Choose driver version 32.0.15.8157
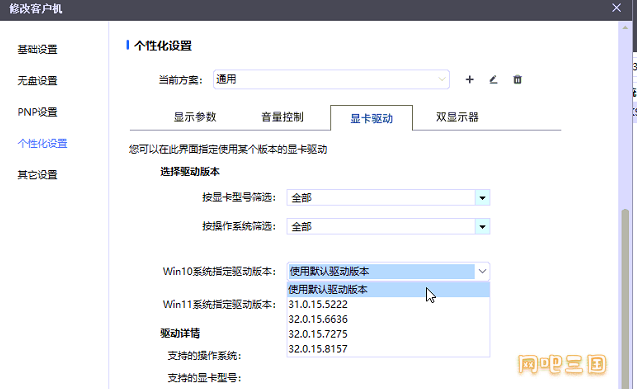 (388, 349)
